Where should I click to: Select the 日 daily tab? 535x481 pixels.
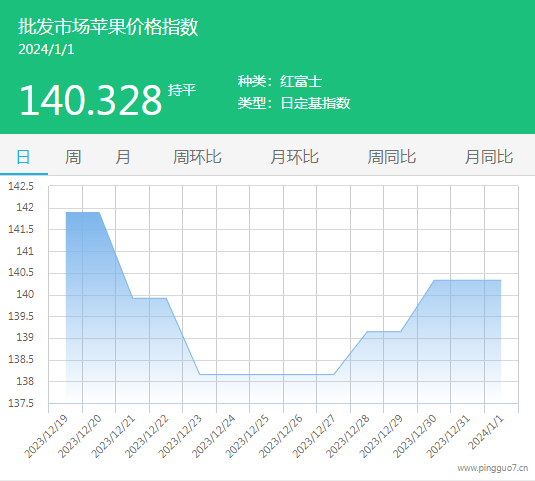click(x=23, y=157)
